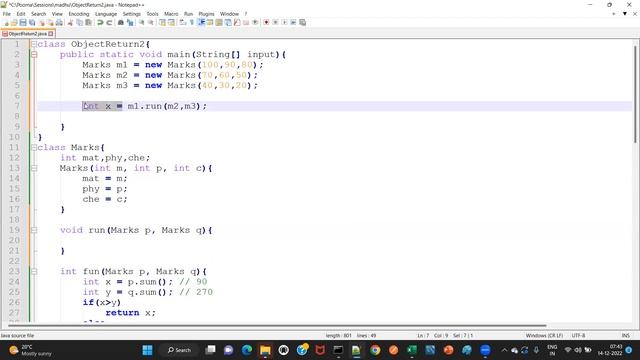Open the weather widget on taskbar
Viewport: 640px width, 360px height.
[x=31, y=350]
